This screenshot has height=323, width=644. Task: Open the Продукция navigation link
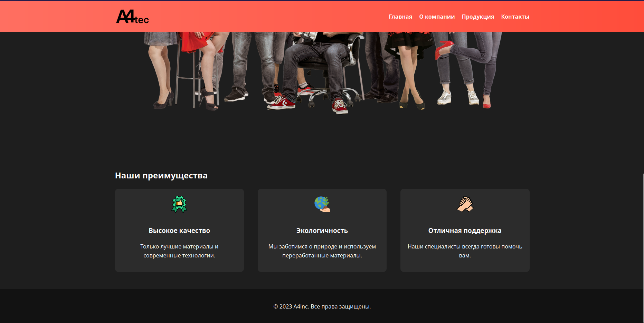477,17
